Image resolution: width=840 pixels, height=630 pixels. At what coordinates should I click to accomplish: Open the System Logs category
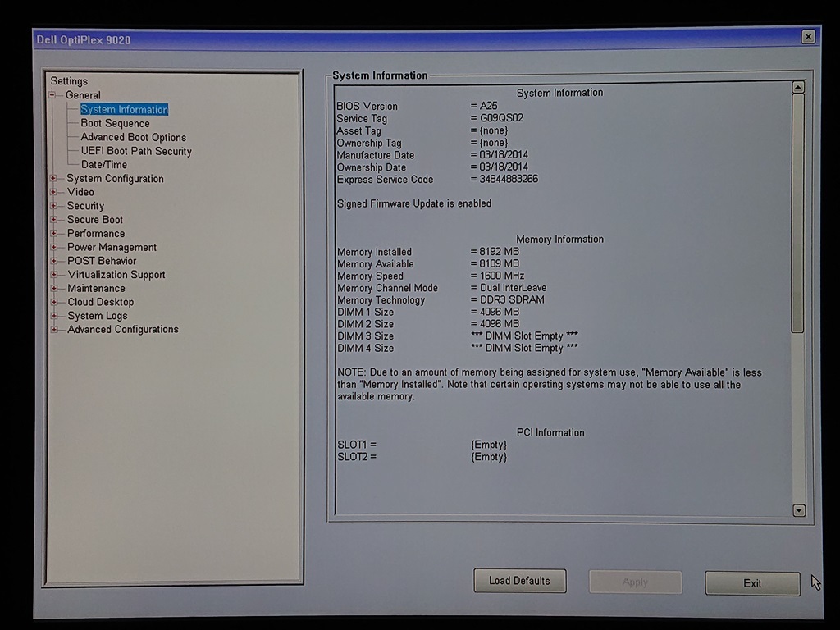click(98, 315)
